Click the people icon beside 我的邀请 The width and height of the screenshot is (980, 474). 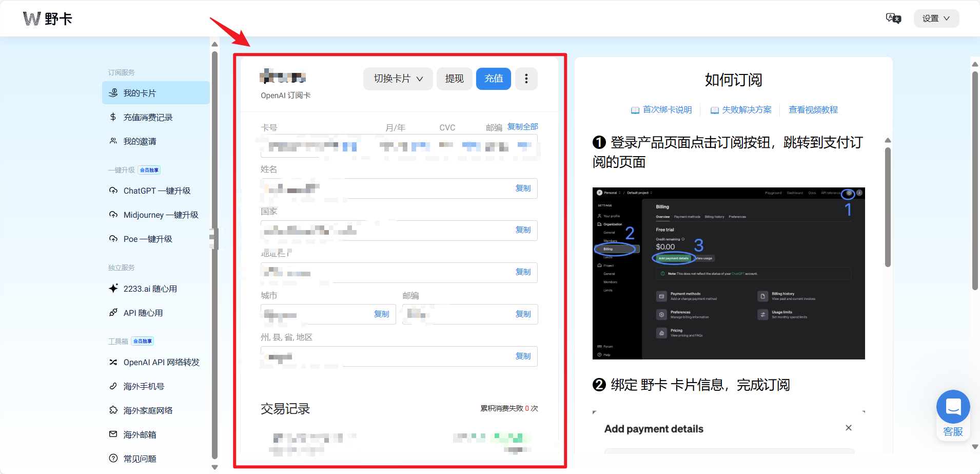coord(113,141)
